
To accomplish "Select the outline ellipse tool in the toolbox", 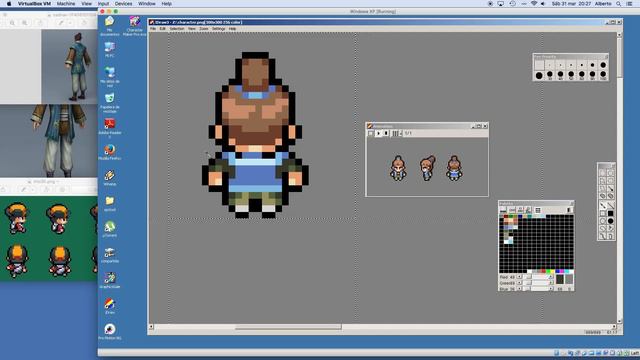I will (x=602, y=221).
